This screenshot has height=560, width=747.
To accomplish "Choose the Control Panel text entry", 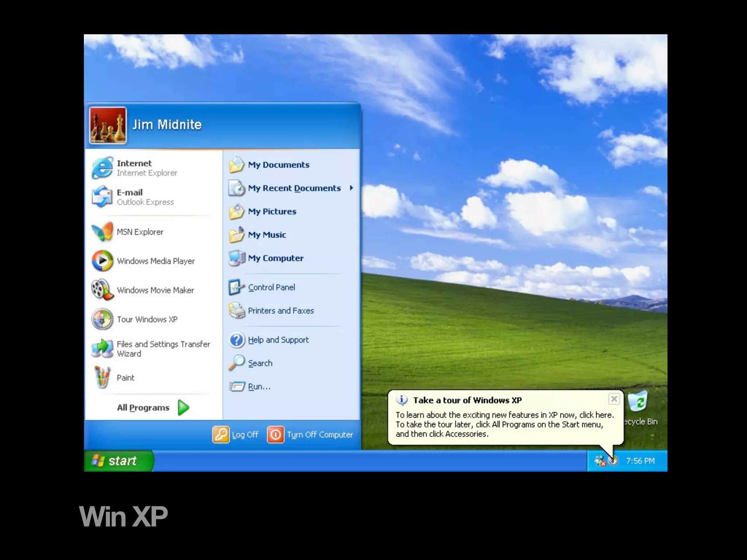I will point(271,287).
